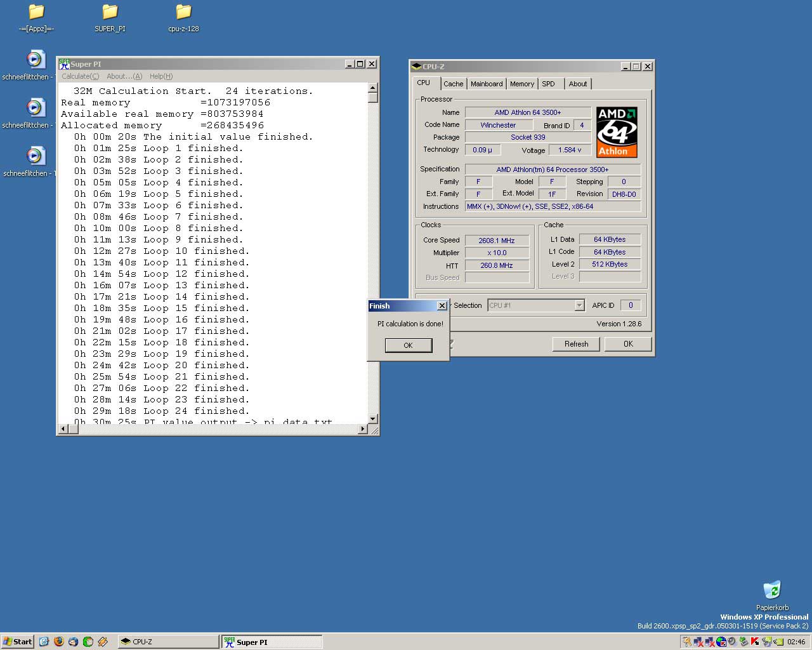
Task: Click the AMD Athlon 64 logo in CPU-Z
Action: point(617,132)
